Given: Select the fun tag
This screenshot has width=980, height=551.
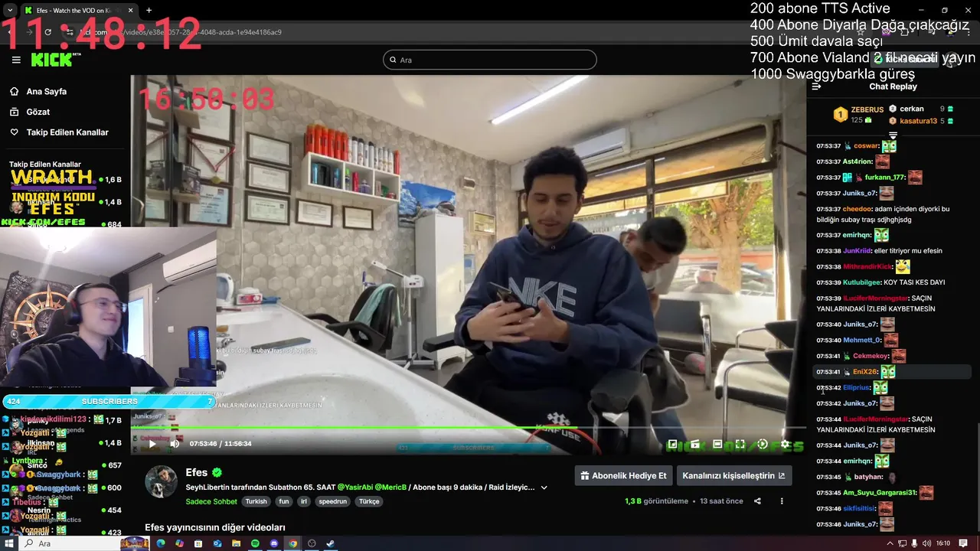Looking at the screenshot, I should click(284, 501).
